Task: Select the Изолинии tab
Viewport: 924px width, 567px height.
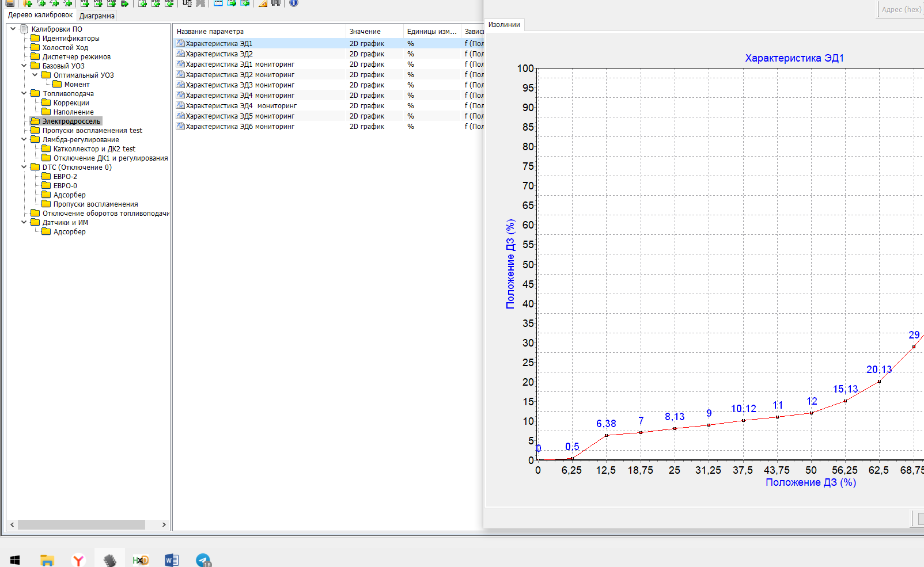Action: coord(504,25)
